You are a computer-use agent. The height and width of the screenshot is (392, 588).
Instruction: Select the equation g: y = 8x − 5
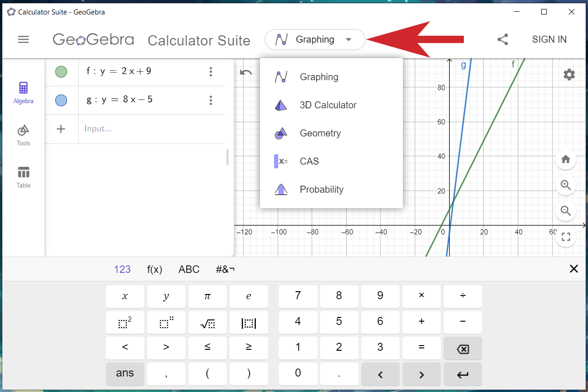(119, 100)
